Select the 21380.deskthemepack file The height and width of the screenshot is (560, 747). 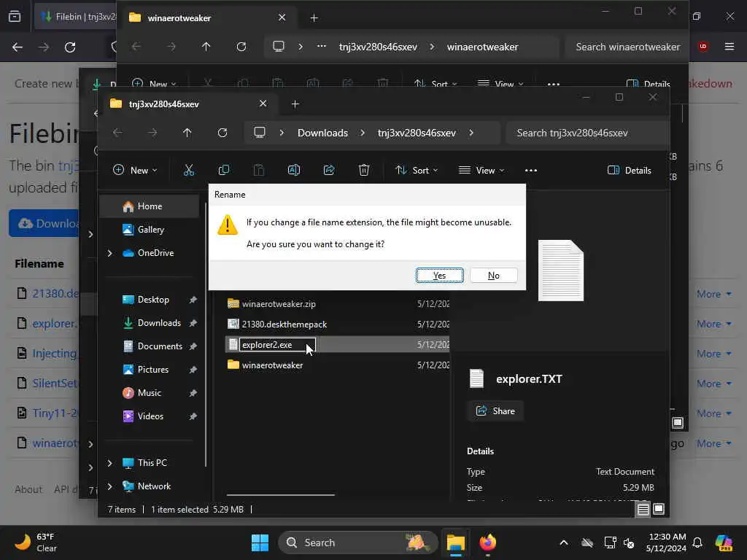tap(284, 324)
